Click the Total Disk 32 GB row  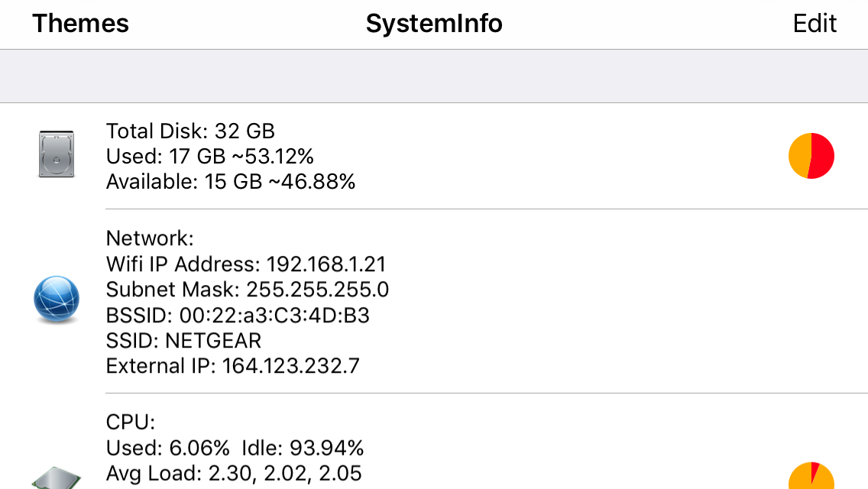click(x=190, y=131)
